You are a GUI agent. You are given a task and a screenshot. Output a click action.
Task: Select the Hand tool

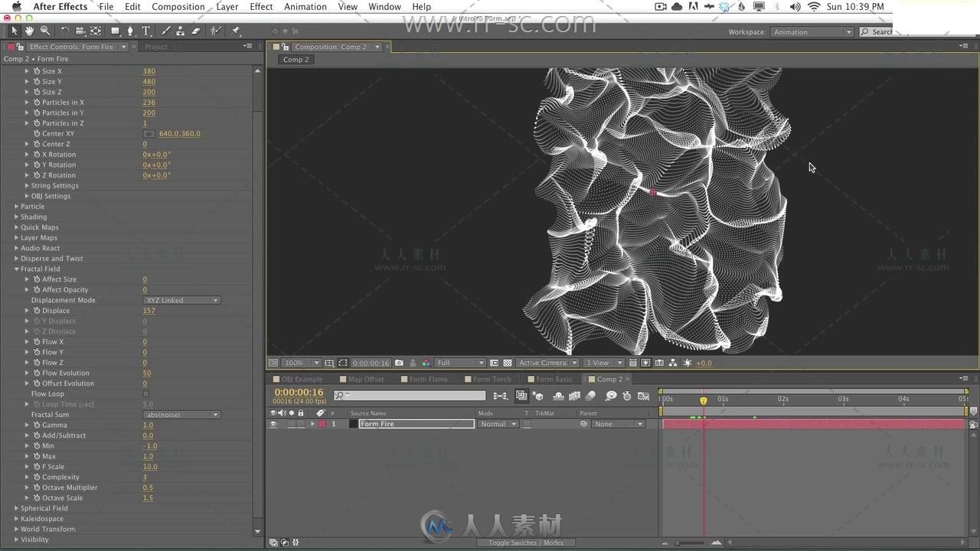click(29, 31)
